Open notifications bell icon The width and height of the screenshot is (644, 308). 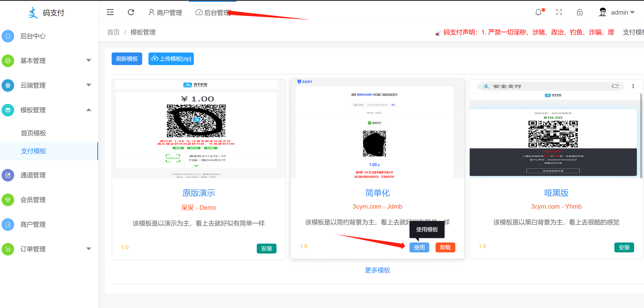538,12
